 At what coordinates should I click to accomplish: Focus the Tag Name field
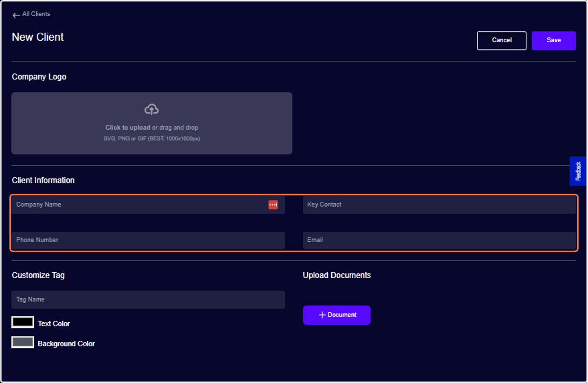(x=148, y=300)
